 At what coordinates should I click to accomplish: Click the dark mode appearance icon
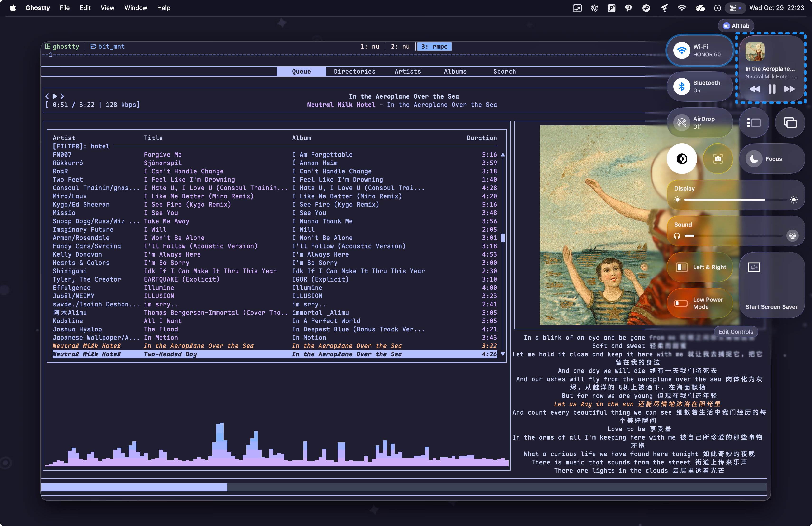coord(682,159)
